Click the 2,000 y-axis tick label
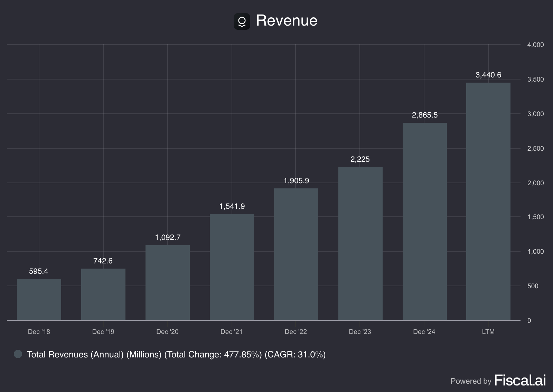This screenshot has width=553, height=392. tap(535, 183)
